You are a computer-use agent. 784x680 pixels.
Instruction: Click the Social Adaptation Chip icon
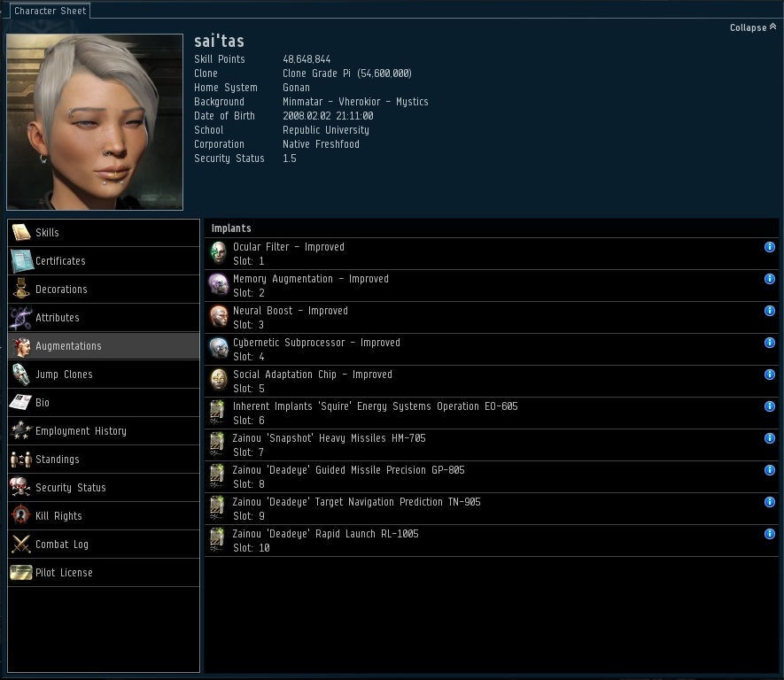pos(219,381)
